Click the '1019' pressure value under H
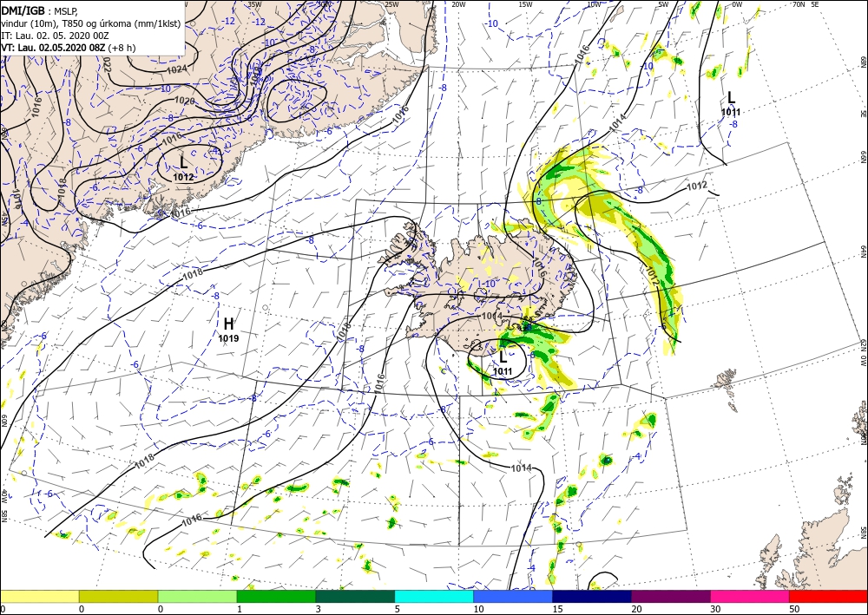The height and width of the screenshot is (615, 868). click(x=228, y=338)
